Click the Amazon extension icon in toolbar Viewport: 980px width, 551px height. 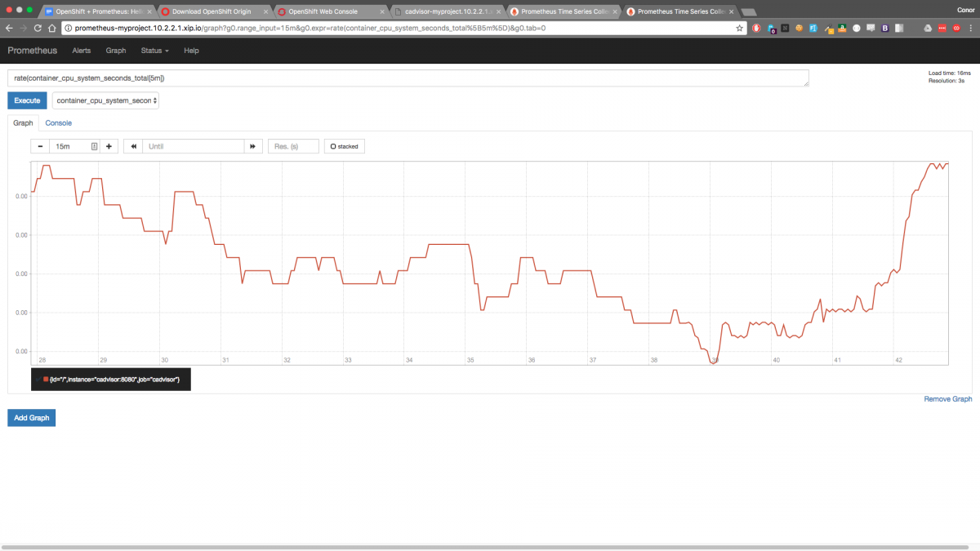coord(841,28)
